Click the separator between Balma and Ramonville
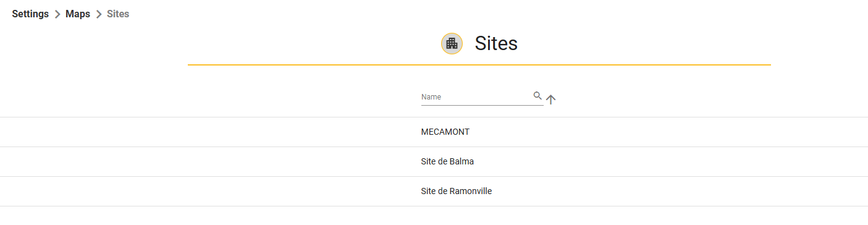The image size is (868, 225). (434, 176)
